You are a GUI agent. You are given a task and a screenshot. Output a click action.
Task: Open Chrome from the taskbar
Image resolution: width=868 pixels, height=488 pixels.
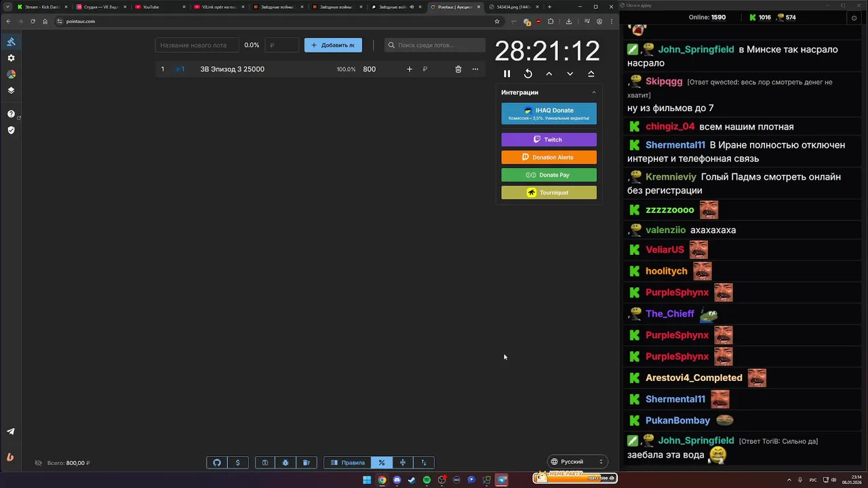(x=382, y=480)
